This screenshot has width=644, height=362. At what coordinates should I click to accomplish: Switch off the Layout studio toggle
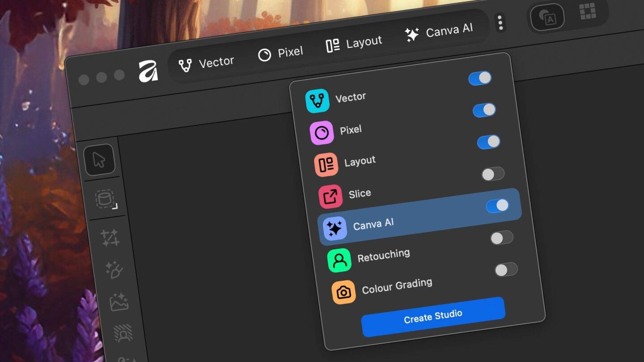[489, 142]
